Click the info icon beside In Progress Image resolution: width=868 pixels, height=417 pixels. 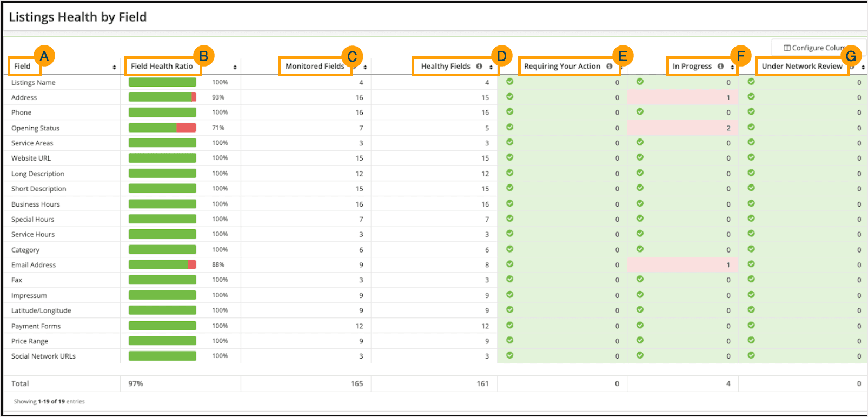[720, 66]
